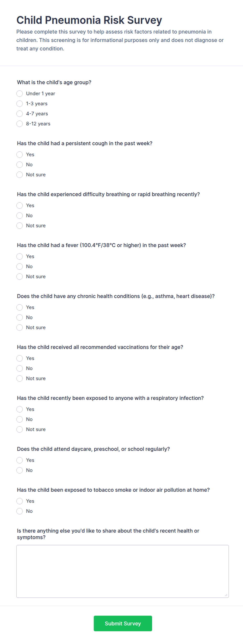The height and width of the screenshot is (644, 243).
Task: Select the 8-12 years age option
Action: tap(20, 124)
